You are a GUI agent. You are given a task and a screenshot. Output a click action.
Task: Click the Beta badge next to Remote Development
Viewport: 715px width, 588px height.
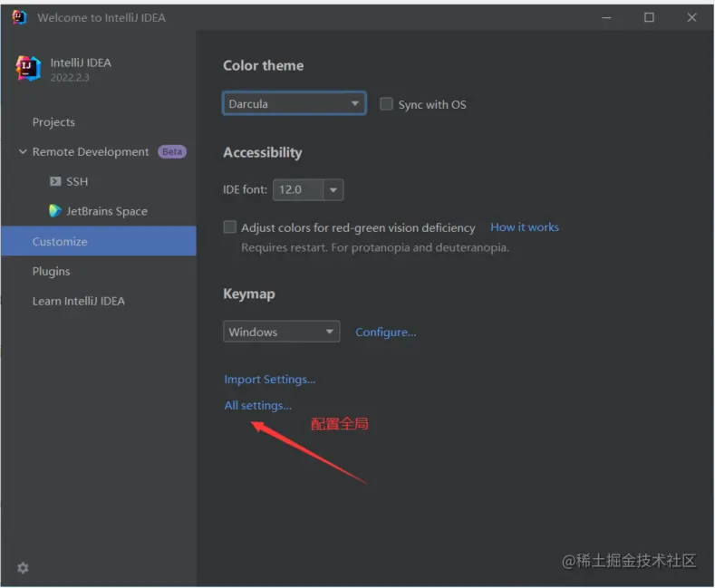click(x=172, y=151)
